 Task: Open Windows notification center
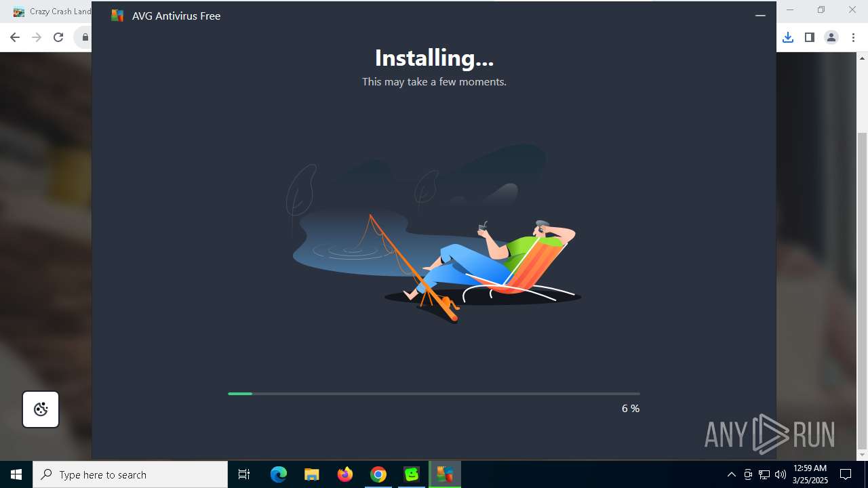click(x=846, y=474)
